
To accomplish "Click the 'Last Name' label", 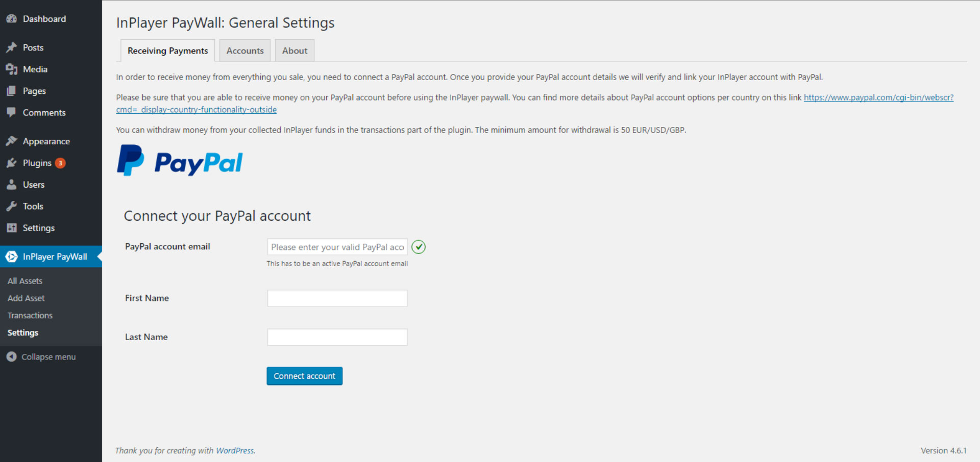I will click(x=146, y=337).
